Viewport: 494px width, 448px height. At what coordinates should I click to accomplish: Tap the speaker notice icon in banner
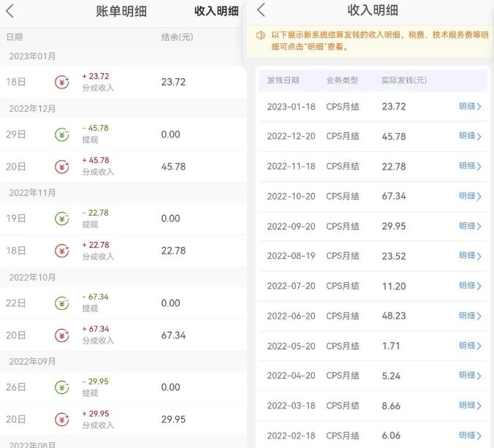coord(260,35)
